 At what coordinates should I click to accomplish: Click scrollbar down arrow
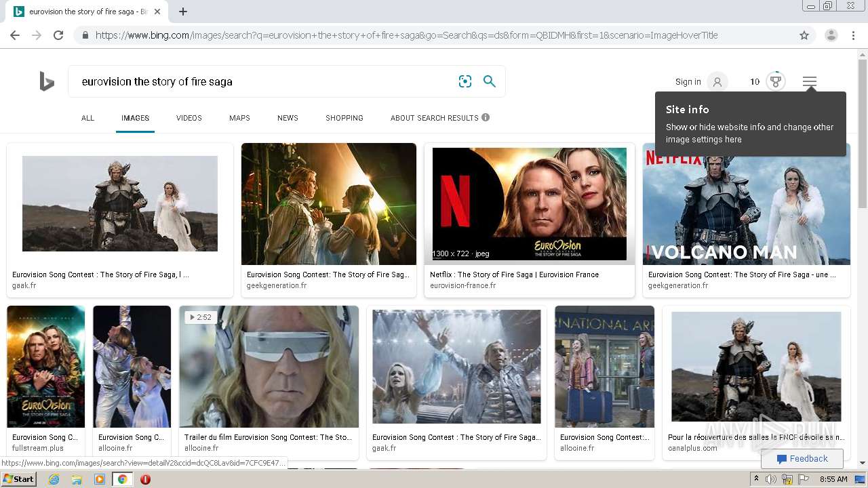863,463
